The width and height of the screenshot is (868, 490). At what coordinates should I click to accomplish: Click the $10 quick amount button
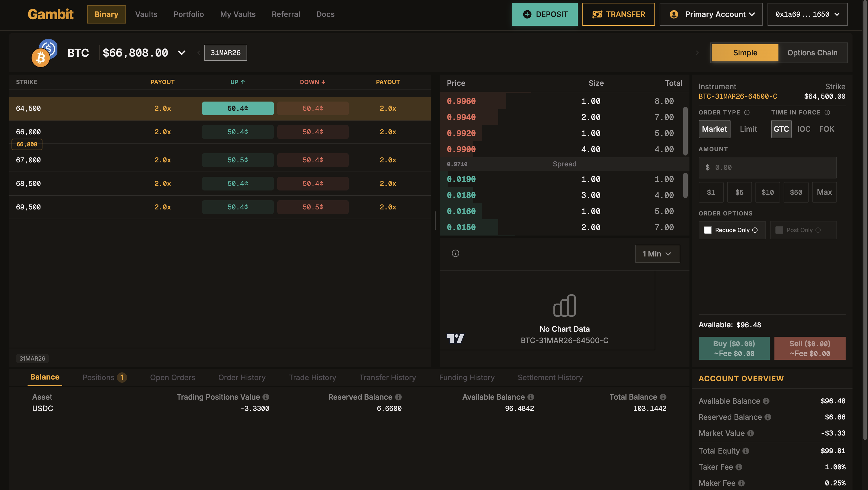[x=768, y=192]
